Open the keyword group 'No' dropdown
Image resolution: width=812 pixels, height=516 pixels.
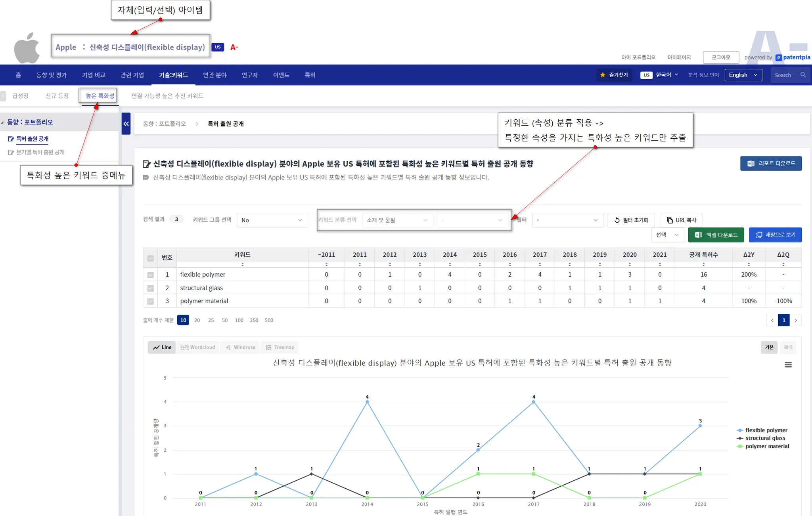pos(272,220)
